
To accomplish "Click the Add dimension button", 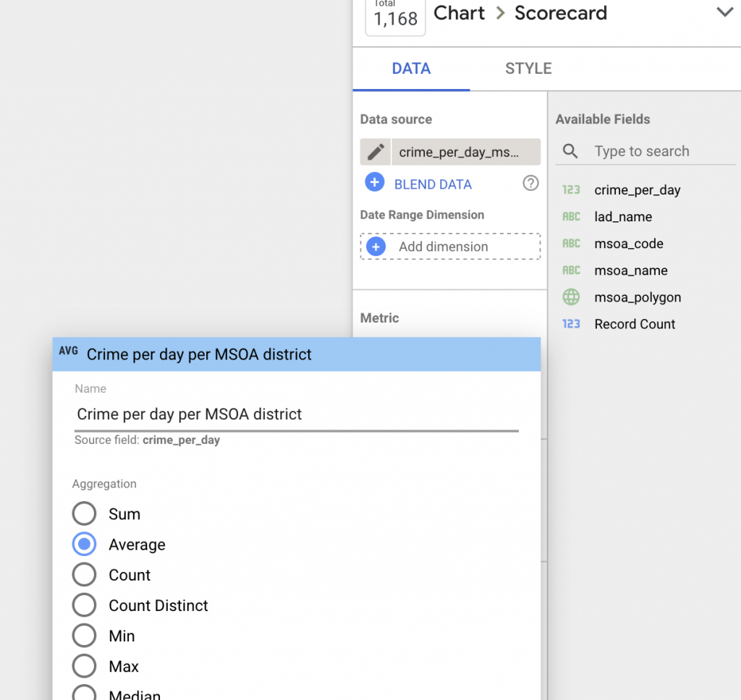I will pyautogui.click(x=450, y=247).
